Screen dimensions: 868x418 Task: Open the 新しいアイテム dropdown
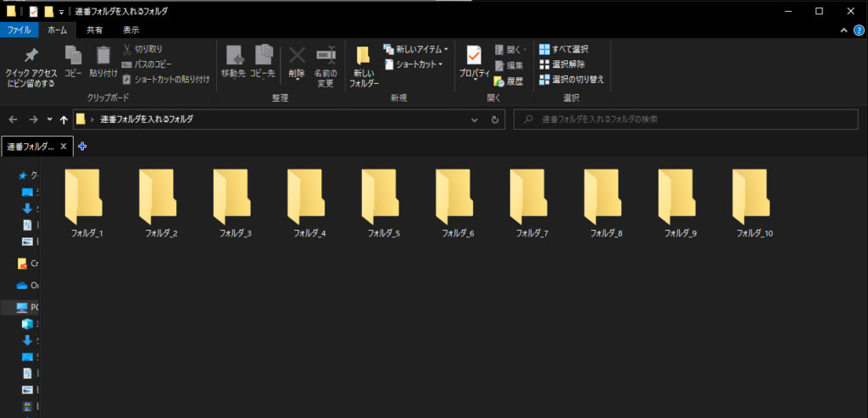(415, 49)
